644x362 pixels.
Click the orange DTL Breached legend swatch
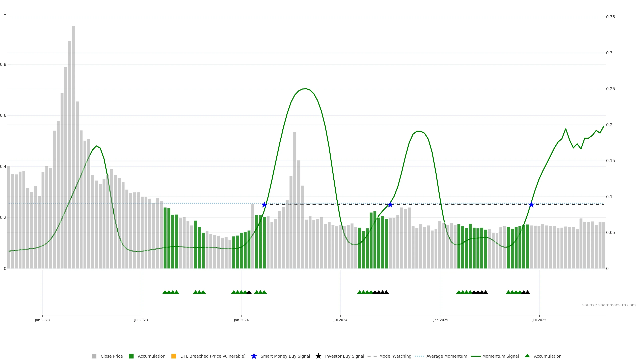174,356
